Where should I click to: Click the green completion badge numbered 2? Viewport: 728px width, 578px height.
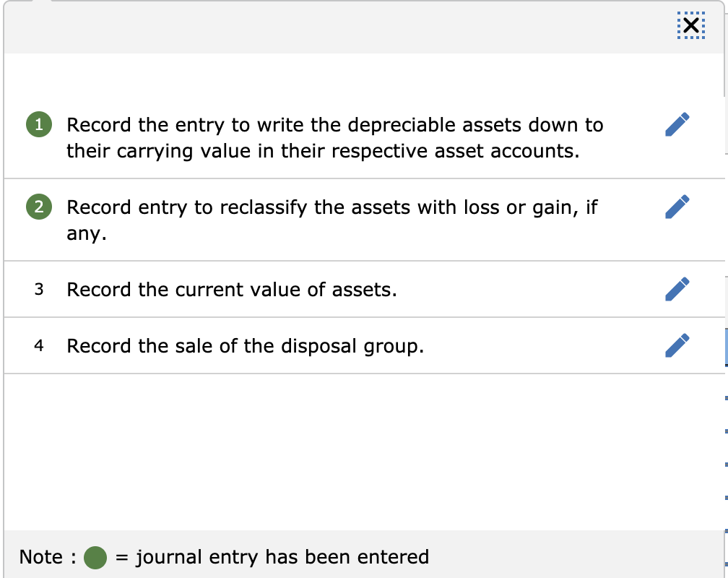click(38, 207)
